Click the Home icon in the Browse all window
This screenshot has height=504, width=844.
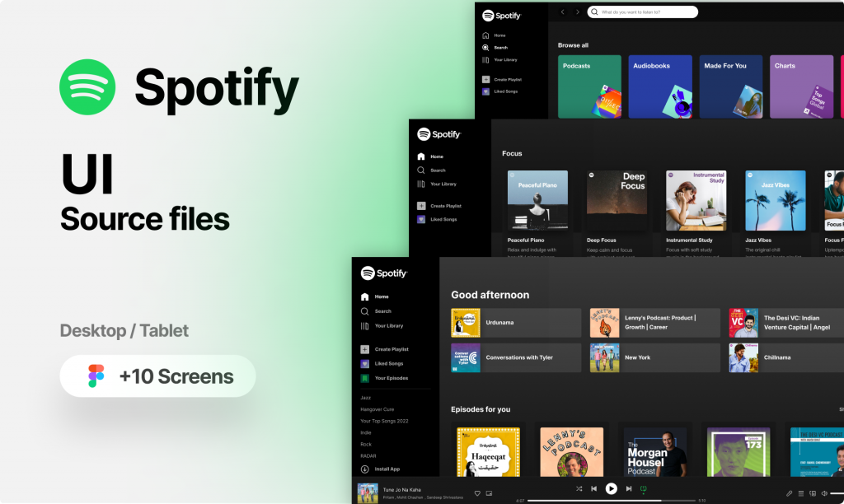pos(485,35)
